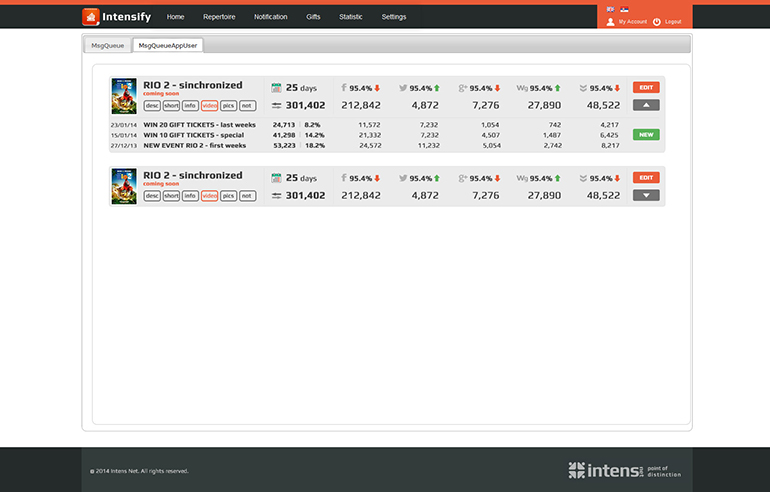Click the Logout power icon
The width and height of the screenshot is (770, 492).
click(x=657, y=21)
